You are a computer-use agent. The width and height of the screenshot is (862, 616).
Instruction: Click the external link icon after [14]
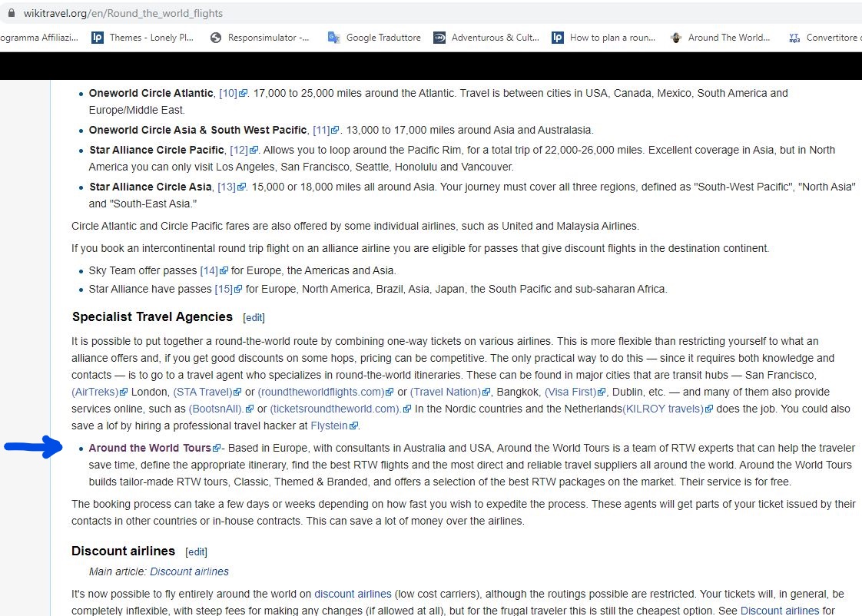pyautogui.click(x=224, y=270)
